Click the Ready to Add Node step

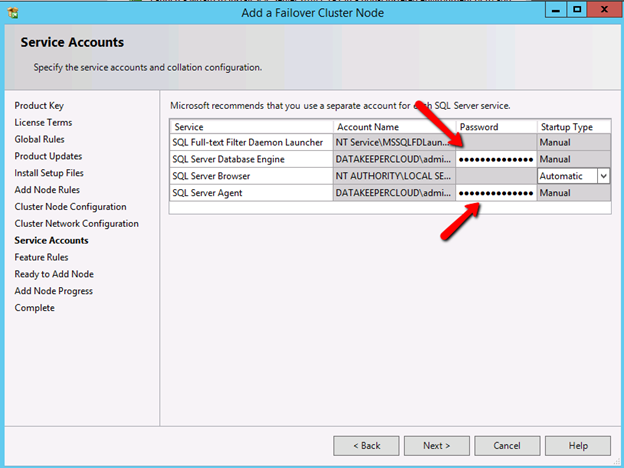[x=54, y=274]
